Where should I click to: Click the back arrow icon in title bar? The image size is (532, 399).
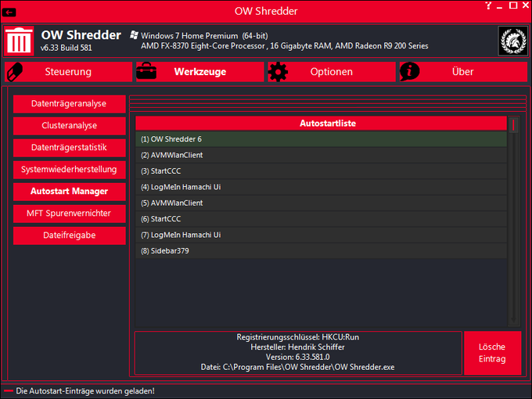9,13
